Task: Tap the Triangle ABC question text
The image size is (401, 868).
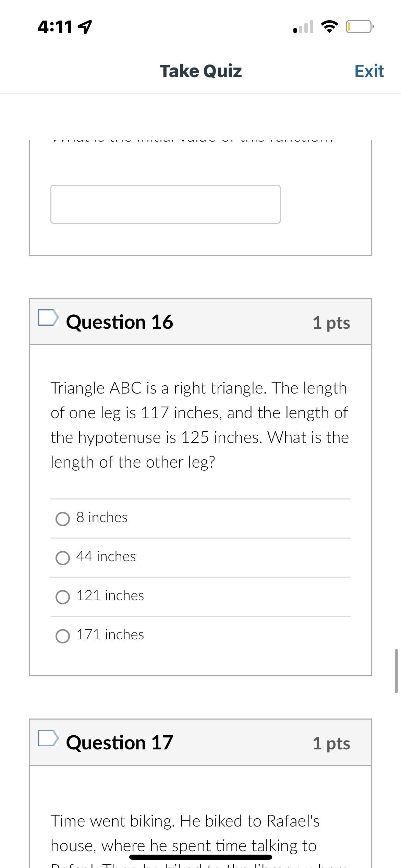Action: 199,425
